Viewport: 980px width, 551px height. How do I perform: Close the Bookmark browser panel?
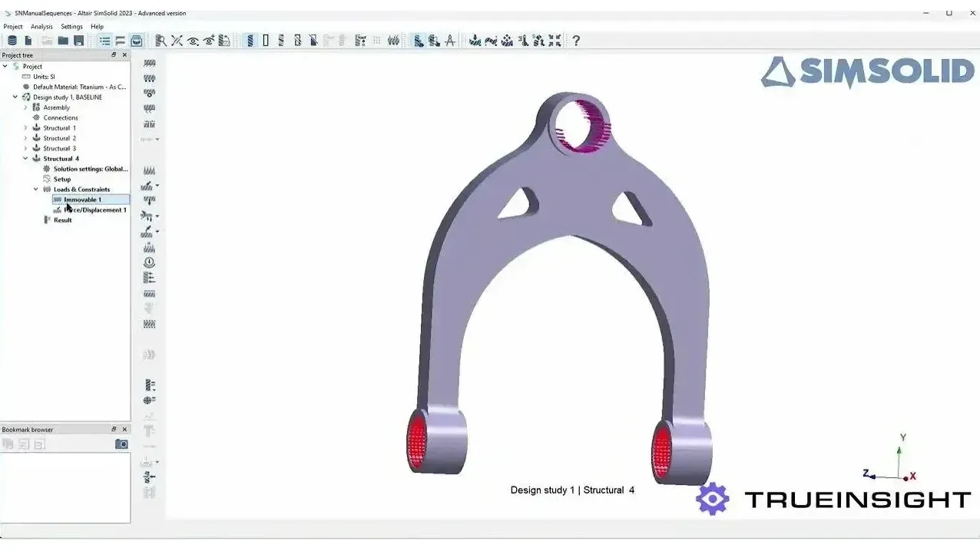click(x=124, y=429)
